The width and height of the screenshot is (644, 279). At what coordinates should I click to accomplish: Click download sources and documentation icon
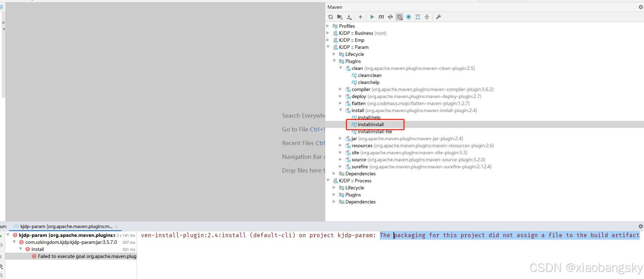point(349,17)
